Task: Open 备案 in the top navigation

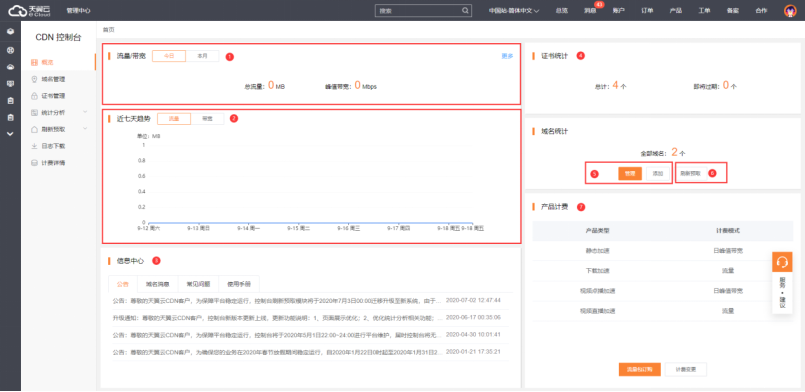Action: coord(733,11)
